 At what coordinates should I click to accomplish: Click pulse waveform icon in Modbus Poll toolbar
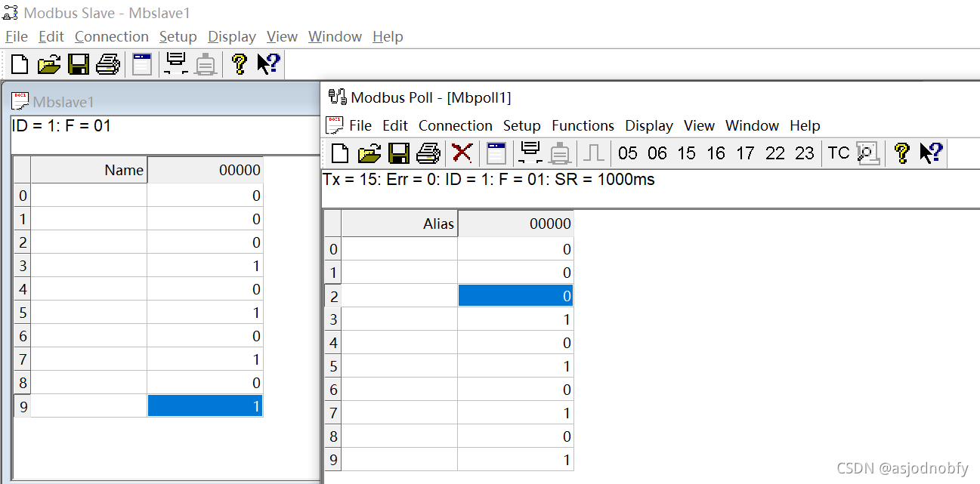coord(594,153)
